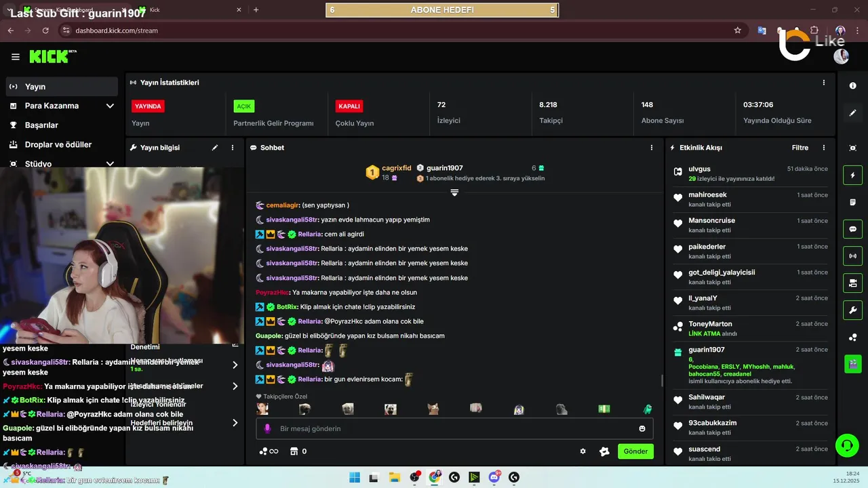Click the purple microphone icon in message box
This screenshot has height=488, width=868.
coord(267,428)
